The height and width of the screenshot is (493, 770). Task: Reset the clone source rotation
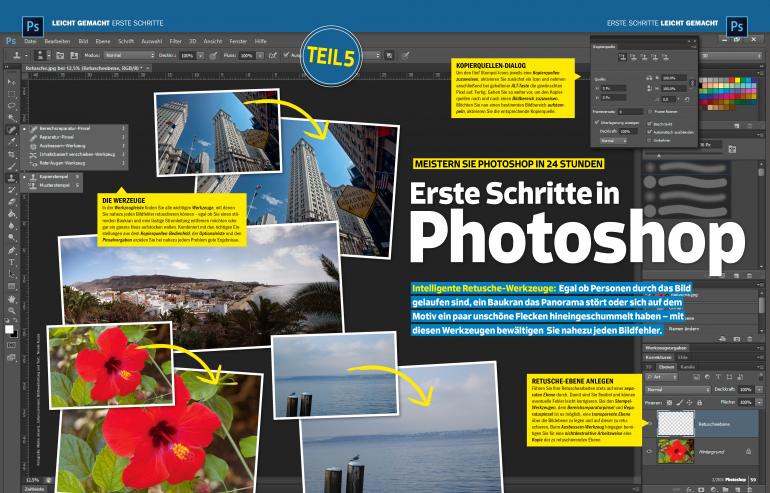coord(687,99)
